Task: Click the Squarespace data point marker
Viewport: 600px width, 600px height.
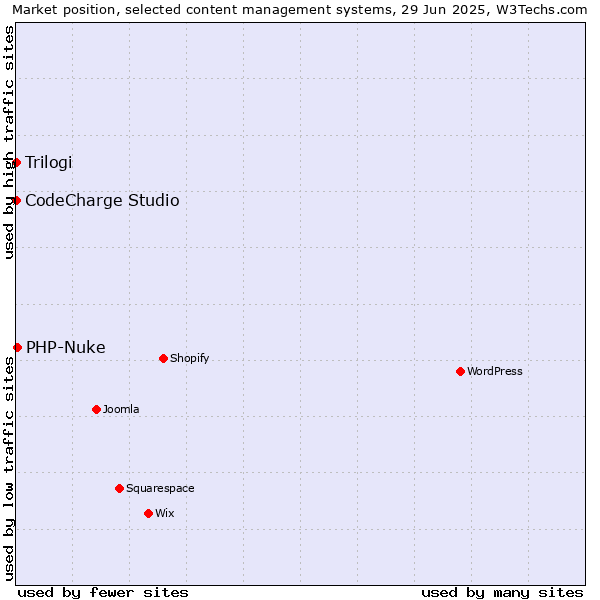Action: pyautogui.click(x=119, y=489)
